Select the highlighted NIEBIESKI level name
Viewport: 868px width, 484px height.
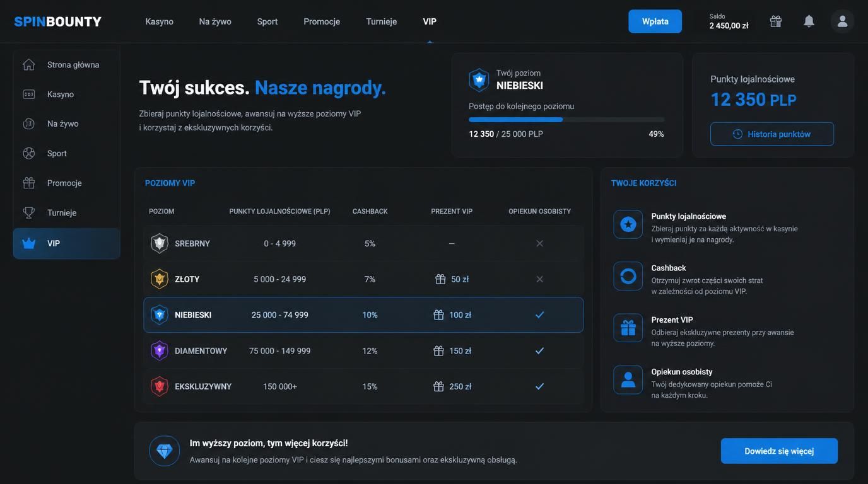[193, 315]
